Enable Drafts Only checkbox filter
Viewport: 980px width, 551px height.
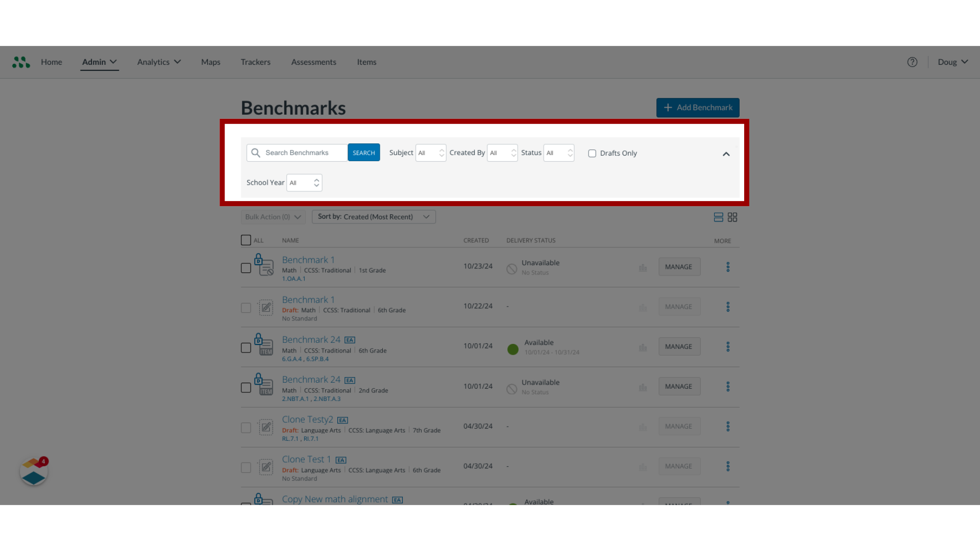pos(592,153)
